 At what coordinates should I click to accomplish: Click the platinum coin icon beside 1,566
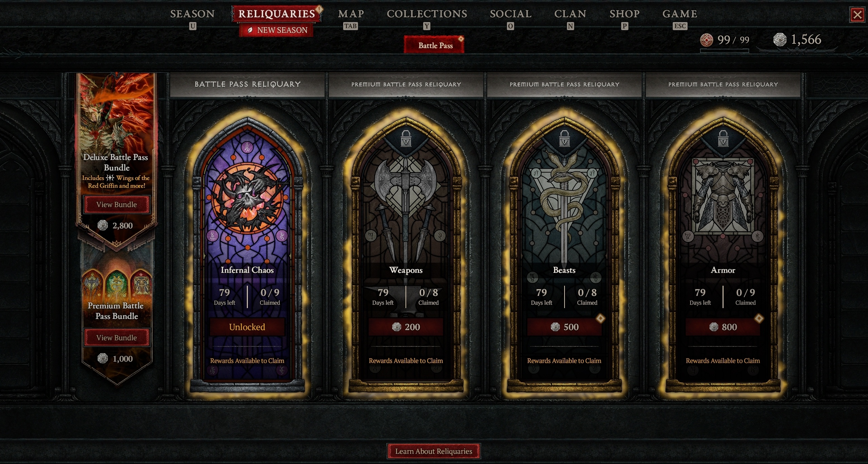coord(780,40)
